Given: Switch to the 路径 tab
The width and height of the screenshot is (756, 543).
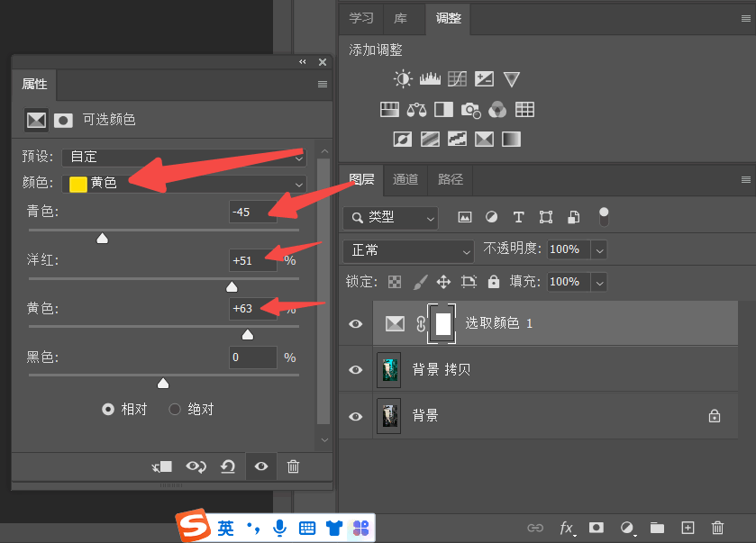Looking at the screenshot, I should (451, 179).
